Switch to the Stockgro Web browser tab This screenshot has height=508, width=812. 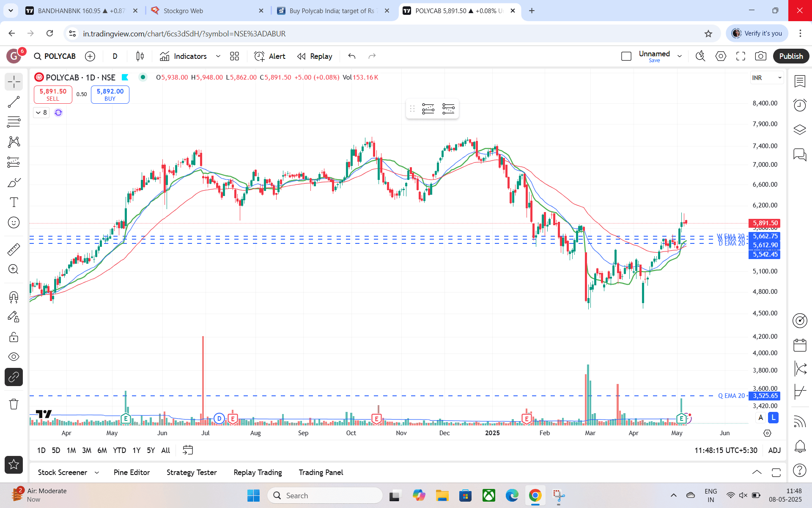tap(207, 11)
